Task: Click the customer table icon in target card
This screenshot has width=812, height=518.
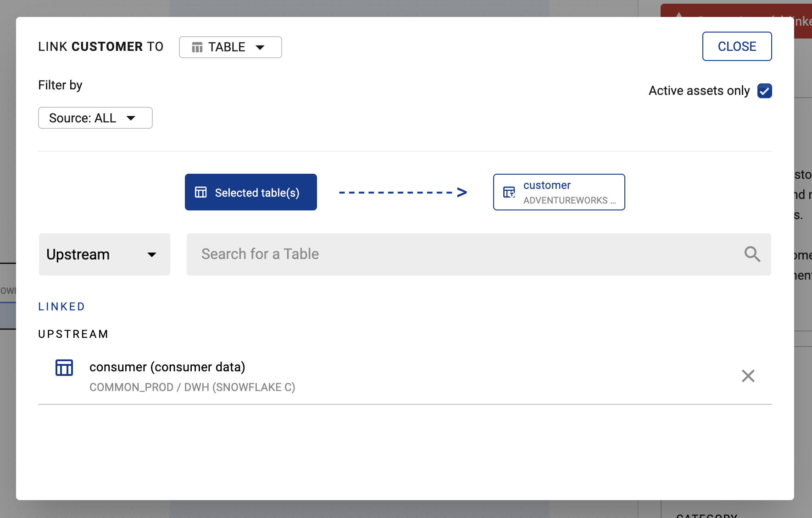Action: (x=509, y=192)
